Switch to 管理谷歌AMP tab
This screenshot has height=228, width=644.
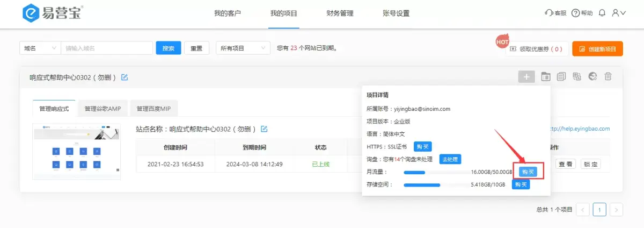point(103,109)
